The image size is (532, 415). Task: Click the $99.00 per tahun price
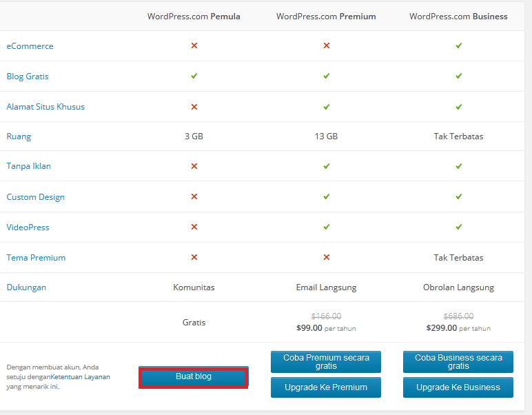[x=326, y=328]
